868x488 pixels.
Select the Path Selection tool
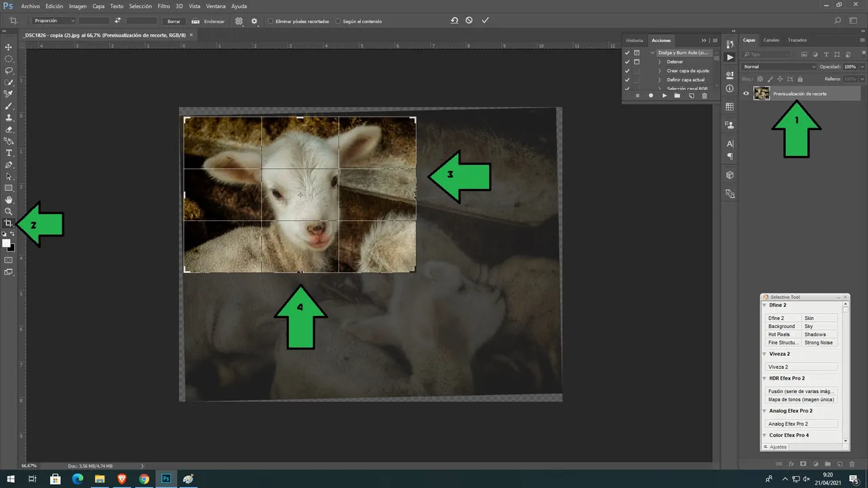click(x=9, y=176)
